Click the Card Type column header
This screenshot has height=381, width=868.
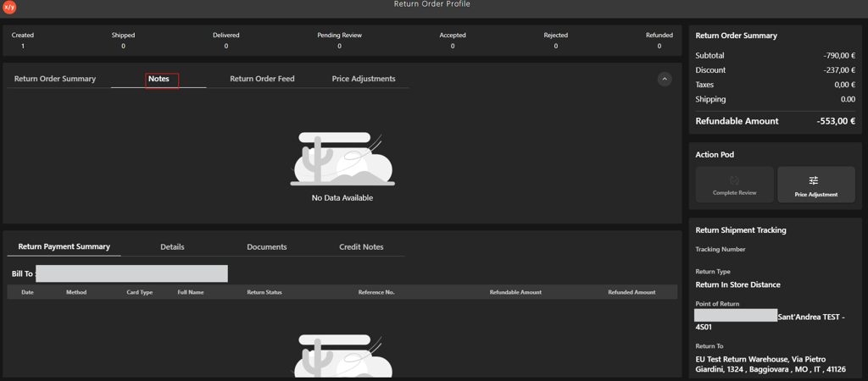[x=140, y=292]
